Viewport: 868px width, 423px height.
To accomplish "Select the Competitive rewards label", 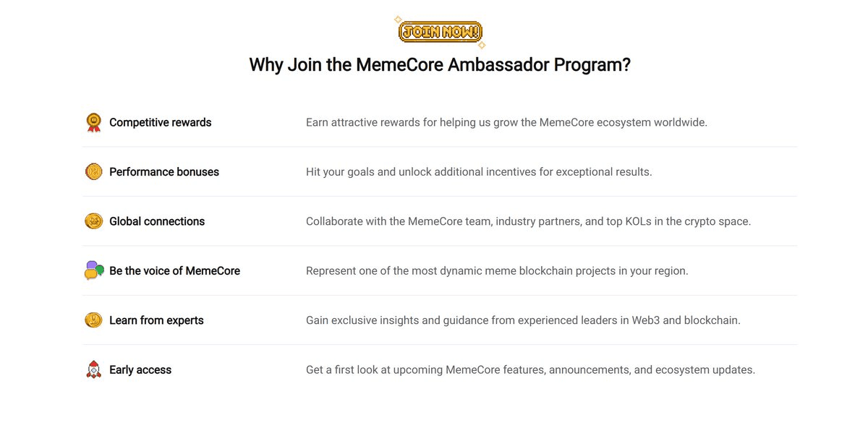I will (161, 122).
